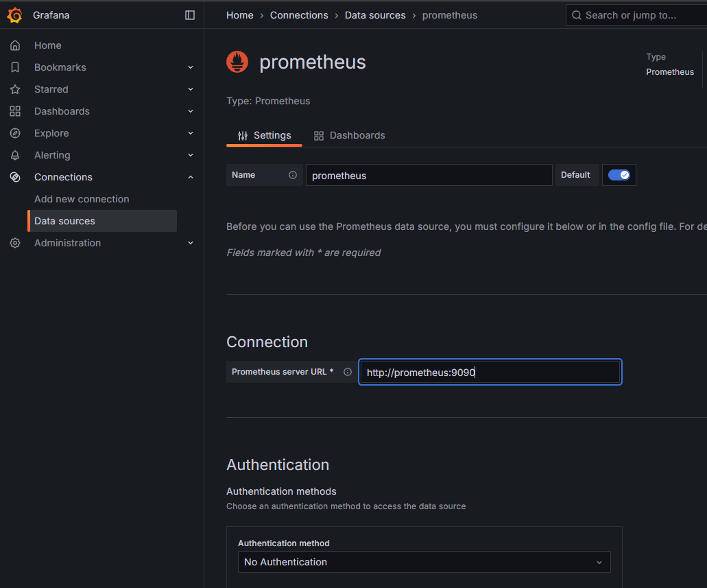
Task: Click the Alerting bell icon
Action: [x=15, y=155]
